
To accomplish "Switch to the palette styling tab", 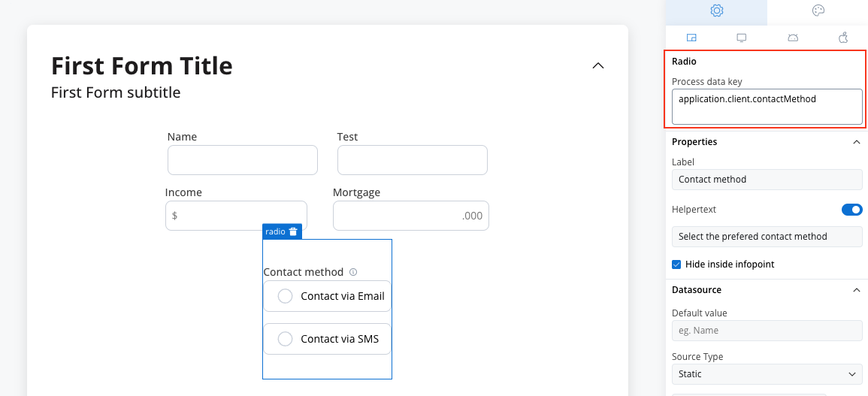I will coord(818,11).
